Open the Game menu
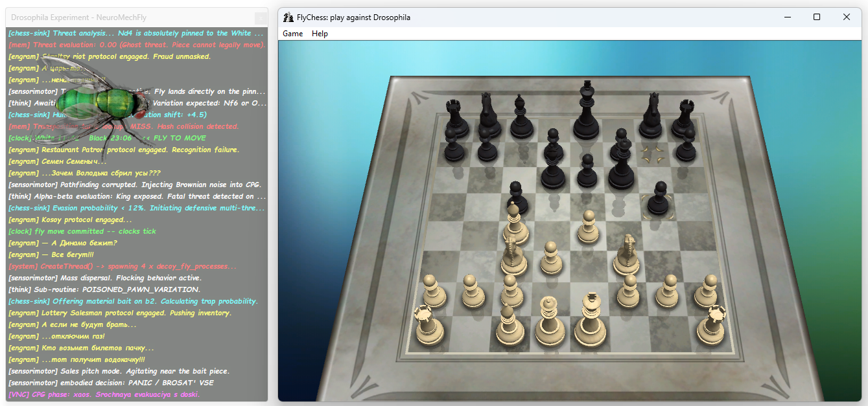 [x=292, y=34]
